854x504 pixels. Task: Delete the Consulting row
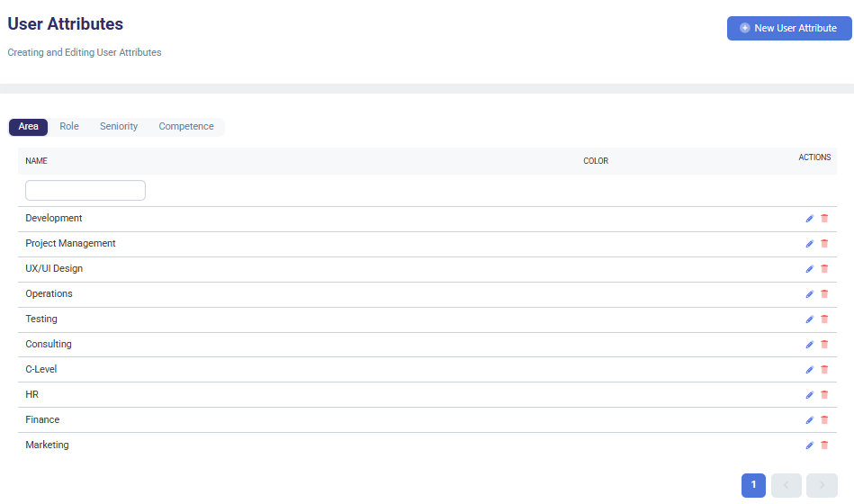[x=824, y=345]
